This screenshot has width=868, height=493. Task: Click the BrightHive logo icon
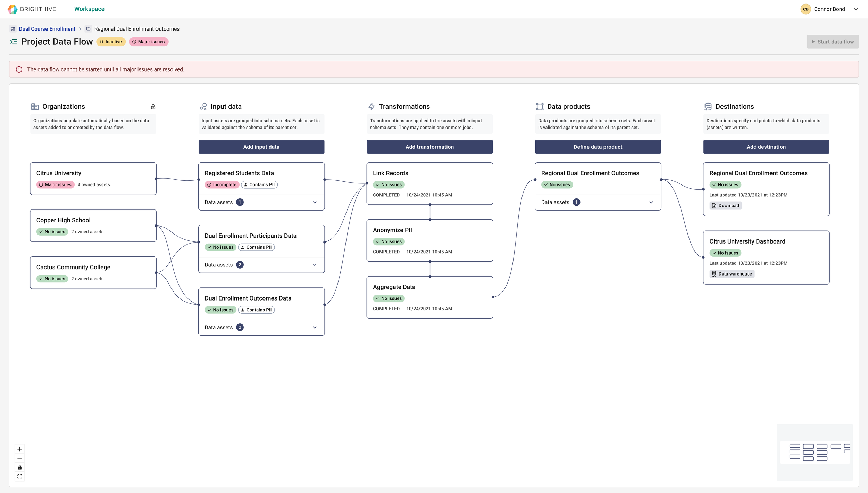(12, 9)
